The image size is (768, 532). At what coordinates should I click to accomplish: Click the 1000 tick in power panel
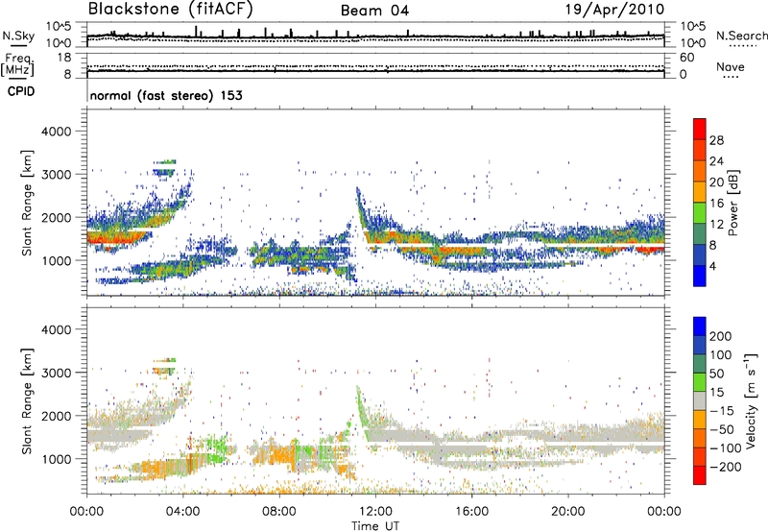[57, 260]
